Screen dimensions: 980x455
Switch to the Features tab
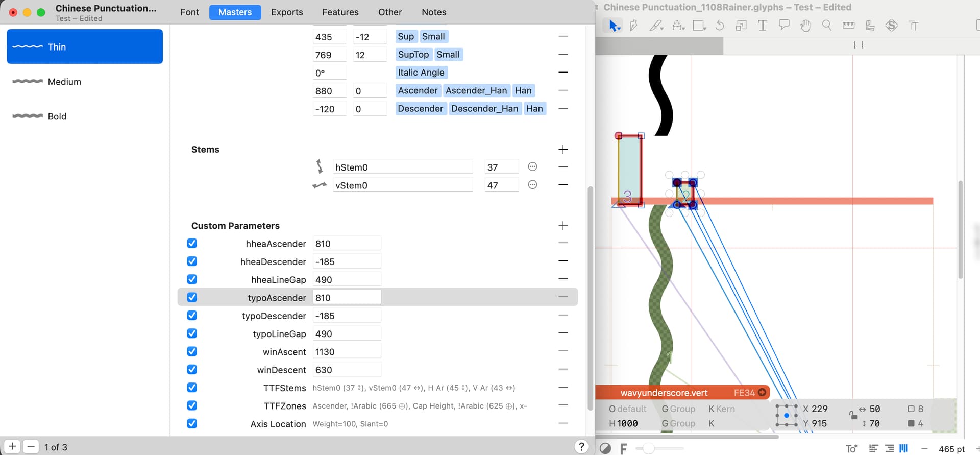click(x=340, y=12)
